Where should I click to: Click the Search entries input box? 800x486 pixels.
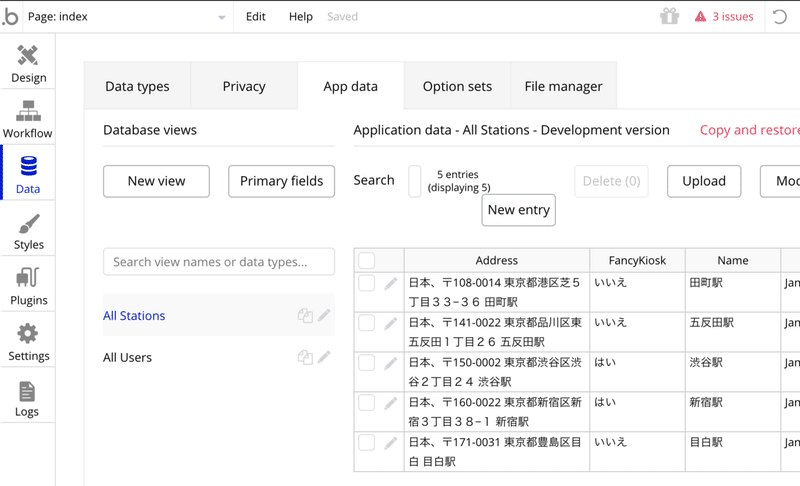click(x=415, y=181)
